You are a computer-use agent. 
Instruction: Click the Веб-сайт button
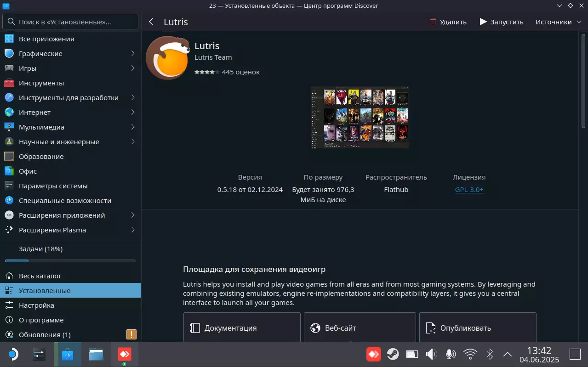point(360,328)
